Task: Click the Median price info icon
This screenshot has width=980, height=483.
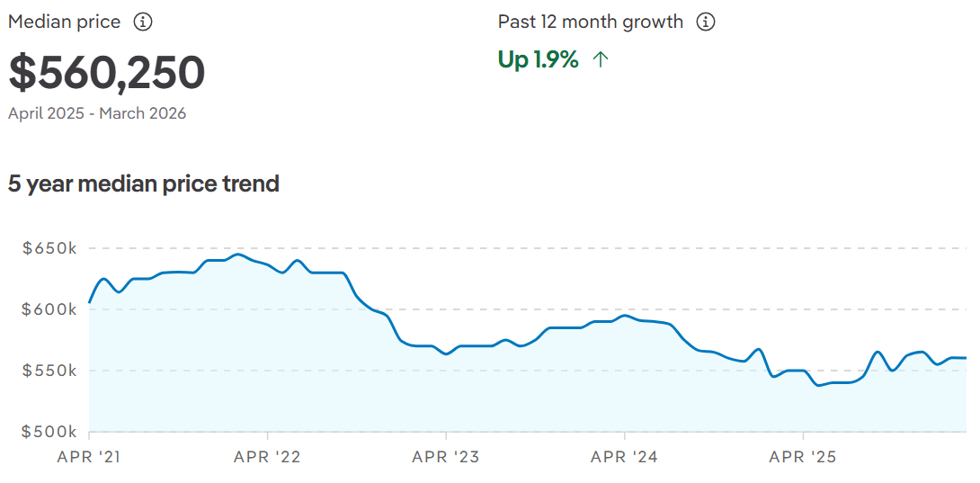Action: click(x=142, y=22)
